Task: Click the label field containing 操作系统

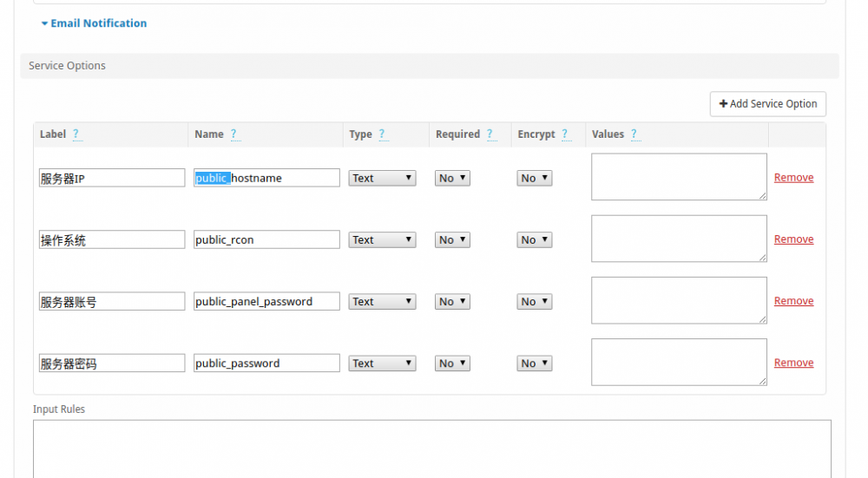Action: pyautogui.click(x=112, y=239)
